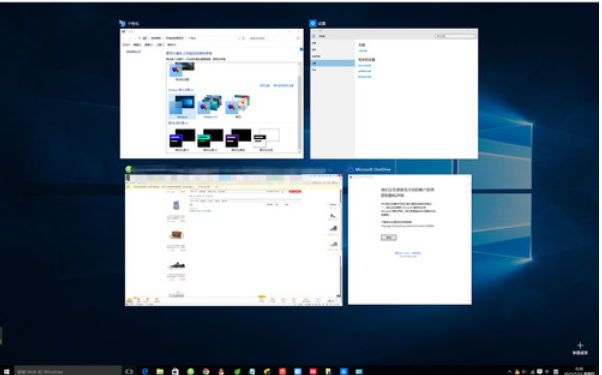The height and width of the screenshot is (375, 602).
Task: Open the Windows Start button
Action: 6,371
